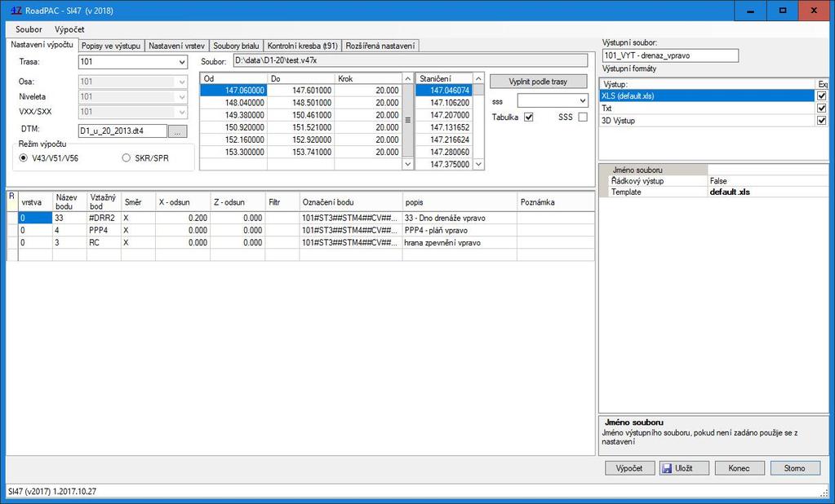Click the 'hrana zpevnění vpravo' description
Viewport: 835px width, 504px height.
click(x=460, y=243)
